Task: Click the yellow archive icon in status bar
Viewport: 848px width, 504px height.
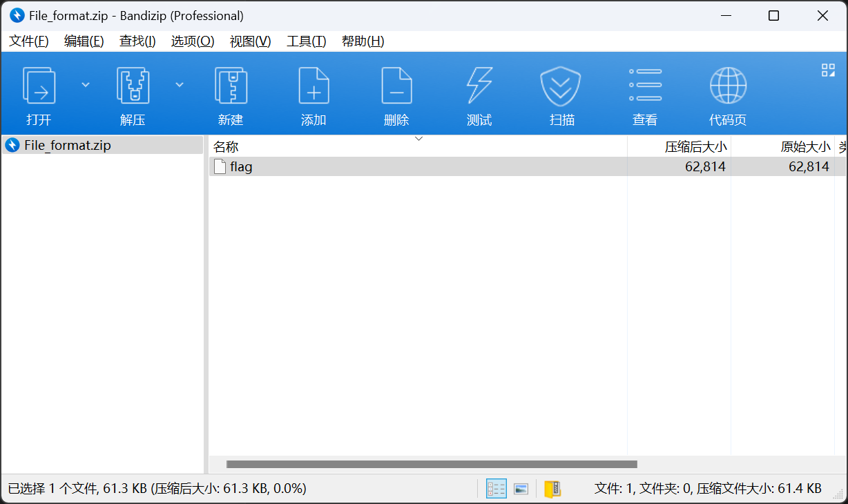Action: click(552, 489)
